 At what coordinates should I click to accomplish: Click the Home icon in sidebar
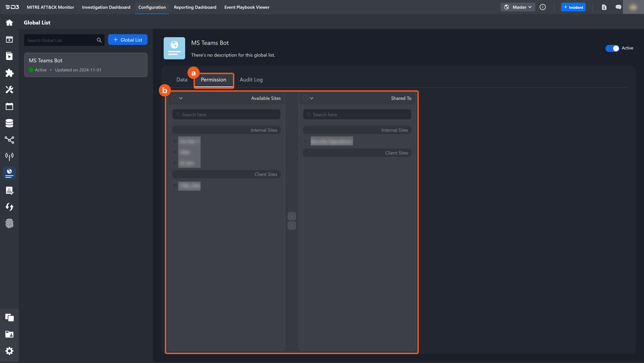(x=9, y=22)
